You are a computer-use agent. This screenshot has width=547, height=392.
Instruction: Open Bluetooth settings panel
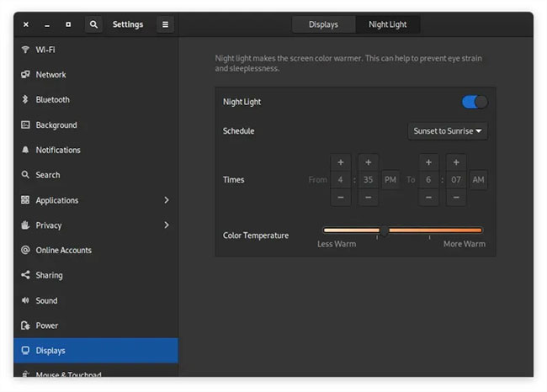[96, 99]
